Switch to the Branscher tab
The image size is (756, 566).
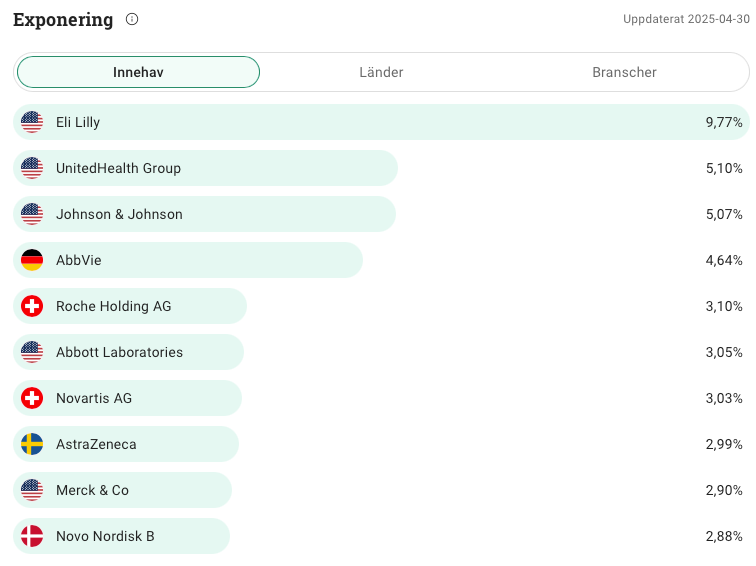pos(624,72)
